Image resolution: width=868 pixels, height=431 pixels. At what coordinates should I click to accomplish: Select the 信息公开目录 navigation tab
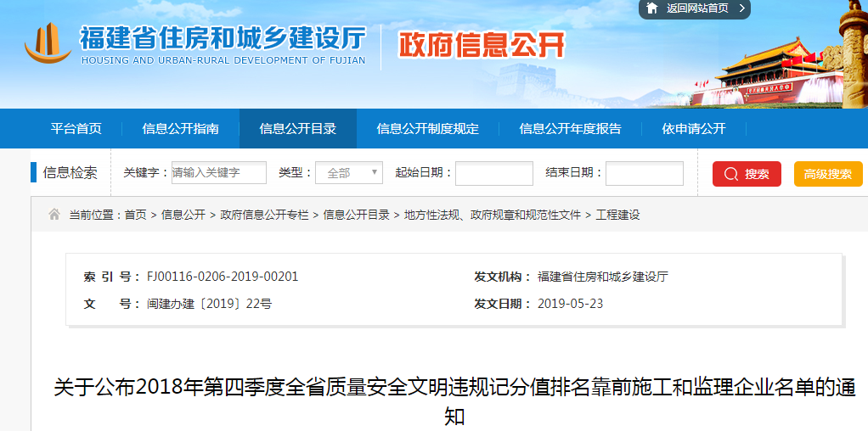[297, 129]
